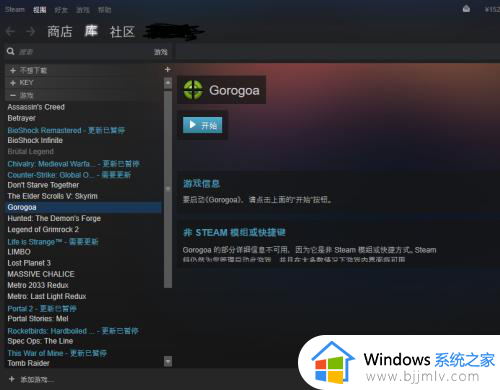Click the scrollbar up arrow
The width and height of the screenshot is (500, 390).
point(168,82)
